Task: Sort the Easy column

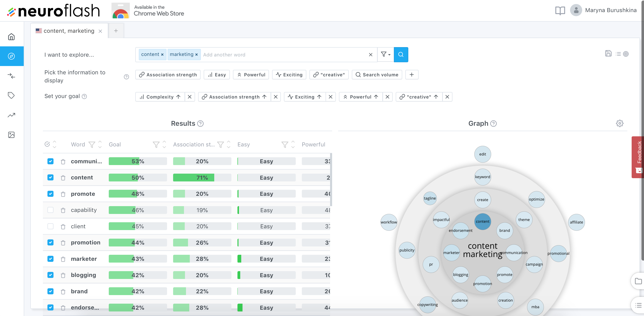Action: (293, 144)
